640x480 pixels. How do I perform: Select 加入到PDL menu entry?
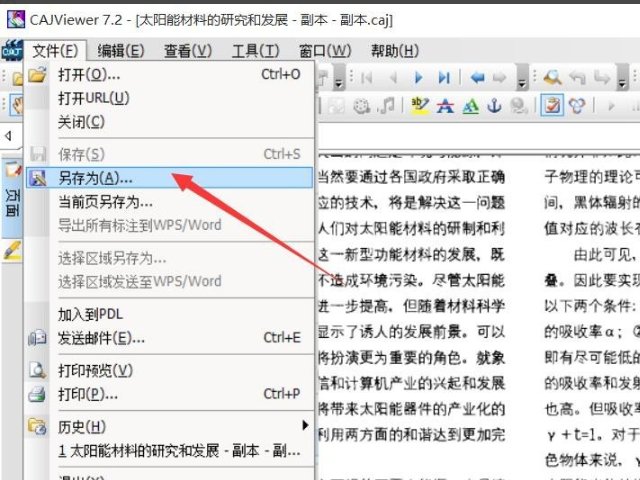(x=169, y=314)
